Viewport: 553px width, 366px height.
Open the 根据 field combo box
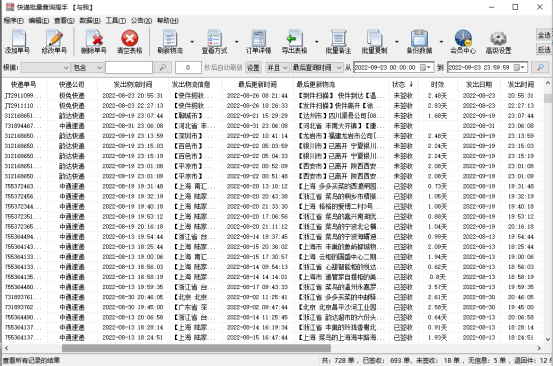coord(45,67)
